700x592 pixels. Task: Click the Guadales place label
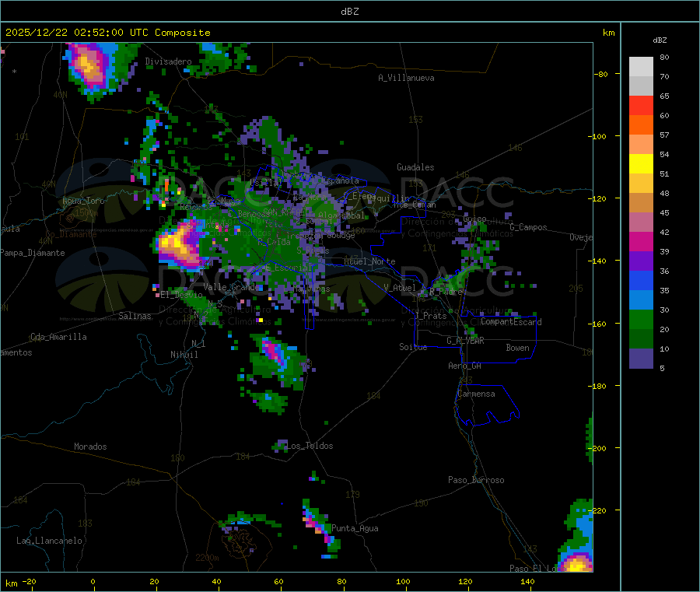click(x=415, y=167)
